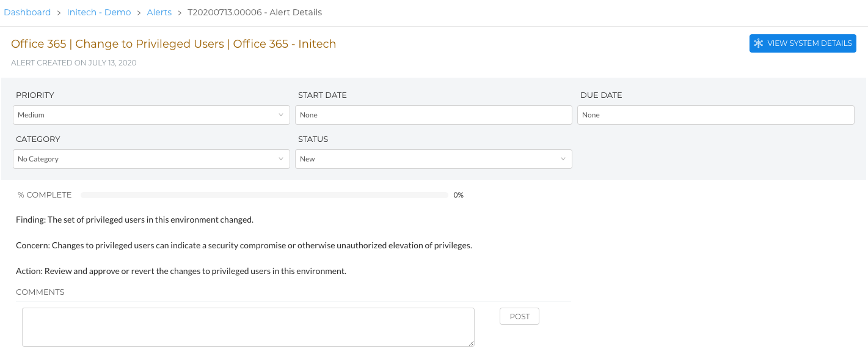The width and height of the screenshot is (868, 348).
Task: Click the % COMPLETE label
Action: point(45,195)
